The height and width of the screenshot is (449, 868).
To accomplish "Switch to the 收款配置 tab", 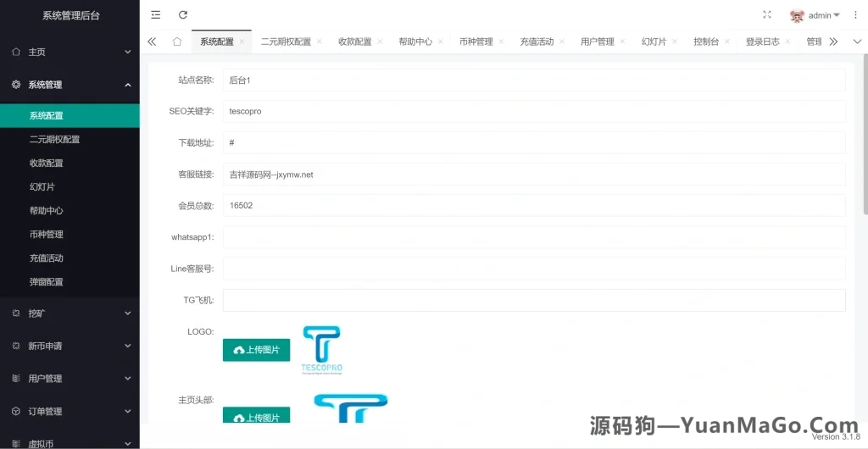I will coord(355,42).
